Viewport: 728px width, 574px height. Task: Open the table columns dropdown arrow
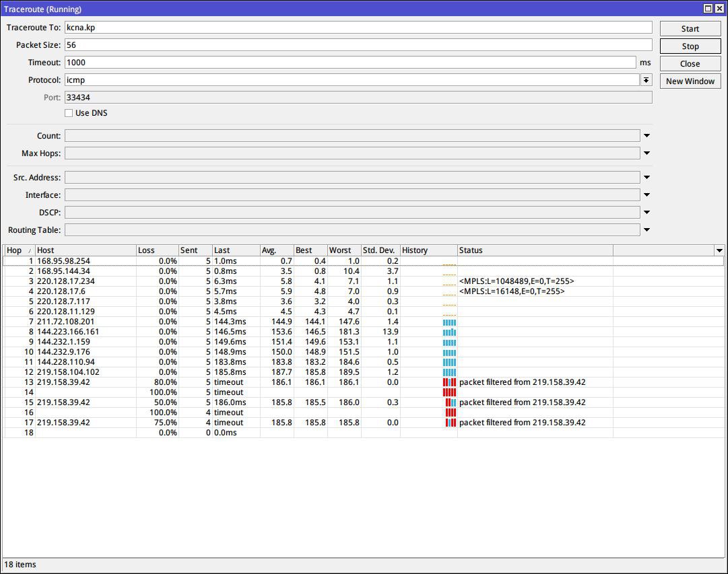(x=719, y=250)
